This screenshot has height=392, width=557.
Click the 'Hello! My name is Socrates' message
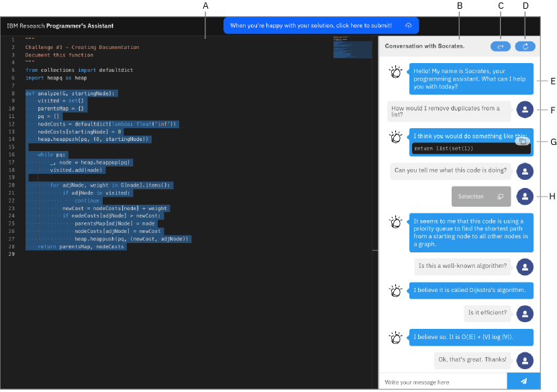click(x=471, y=79)
